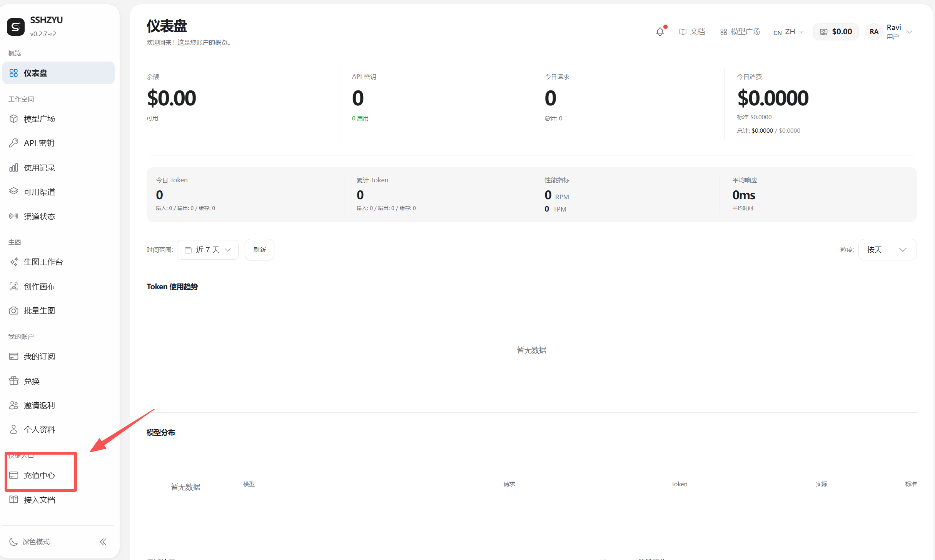Click the 创作画布 image icon
The width and height of the screenshot is (935, 560).
click(14, 287)
